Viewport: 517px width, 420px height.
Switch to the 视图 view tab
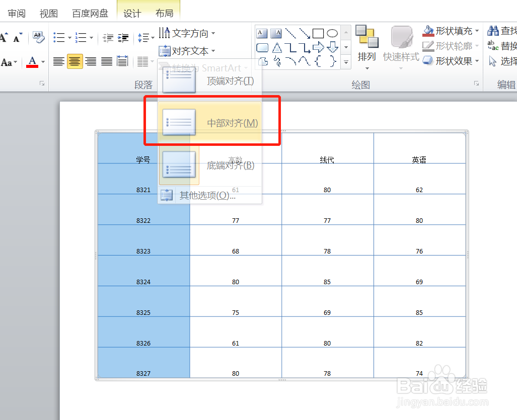pos(48,13)
